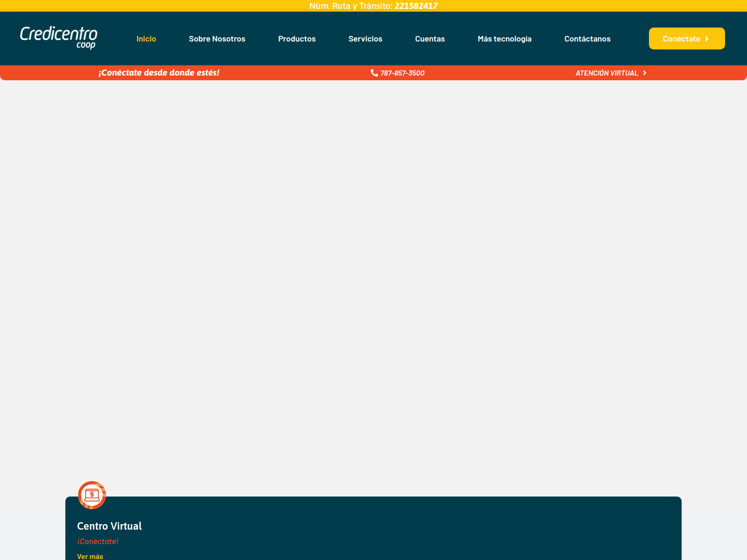Screen dimensions: 747x560
Task: Open the Centro Virtual card heading
Action: [x=109, y=526]
